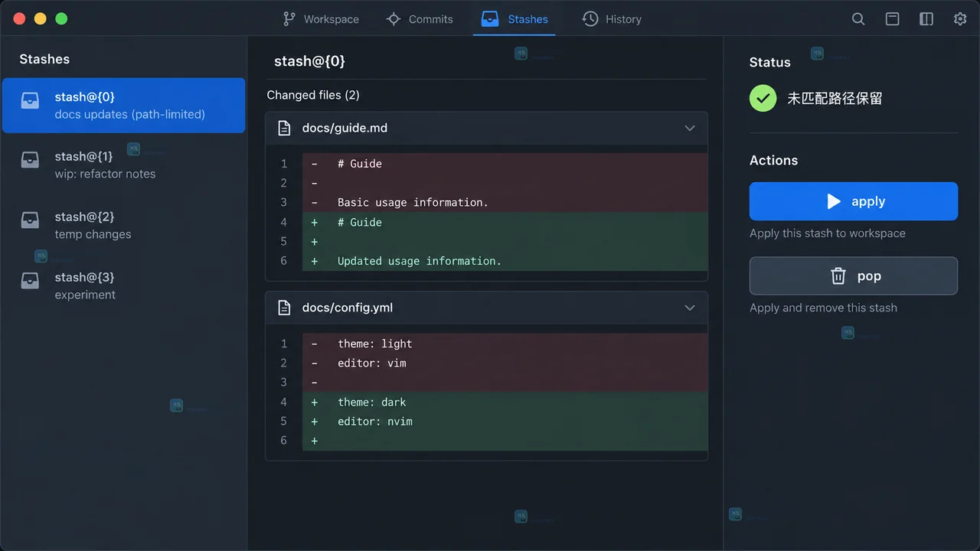Viewport: 980px width, 551px height.
Task: Click the window layout icon in top bar
Action: tap(893, 19)
